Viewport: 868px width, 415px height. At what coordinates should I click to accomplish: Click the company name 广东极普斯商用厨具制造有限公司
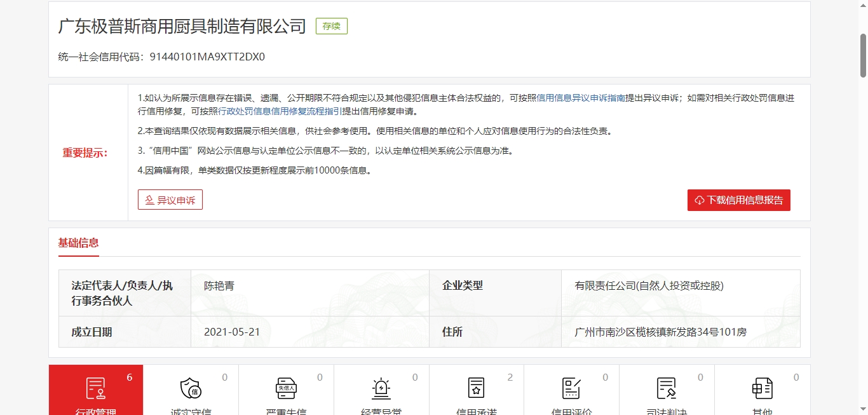click(182, 26)
